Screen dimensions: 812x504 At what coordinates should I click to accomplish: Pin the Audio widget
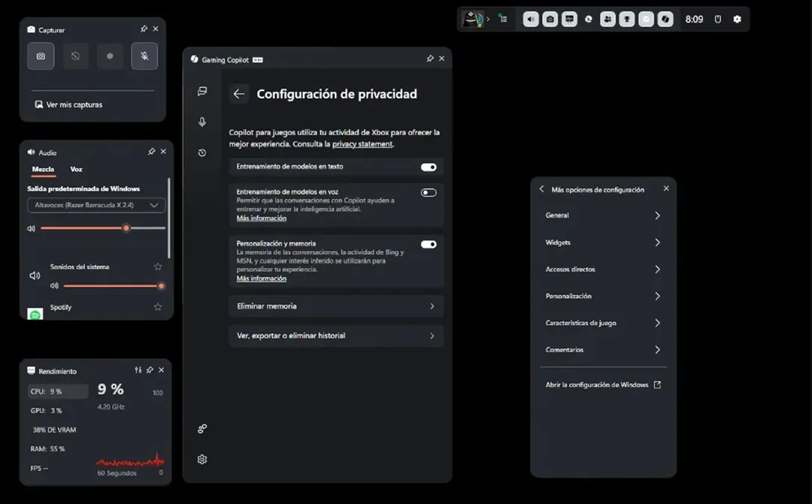[151, 152]
